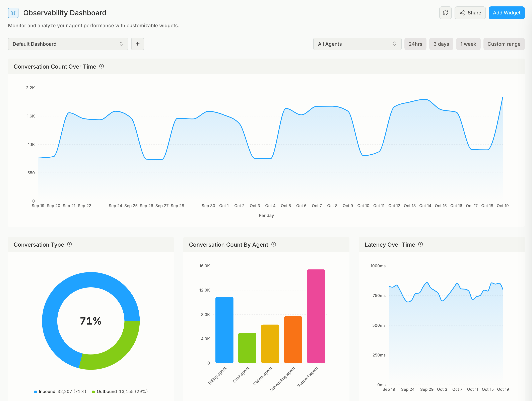Select the 24hrs time range

(415, 44)
